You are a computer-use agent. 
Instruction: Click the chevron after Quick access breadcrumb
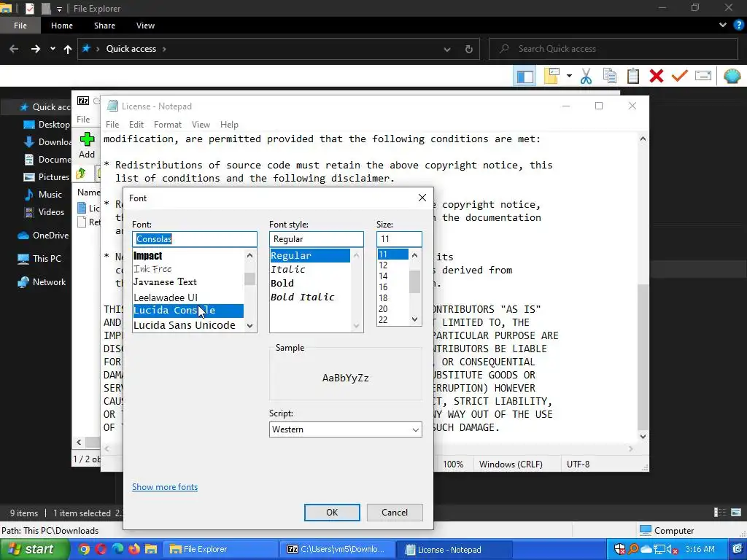[x=164, y=49]
